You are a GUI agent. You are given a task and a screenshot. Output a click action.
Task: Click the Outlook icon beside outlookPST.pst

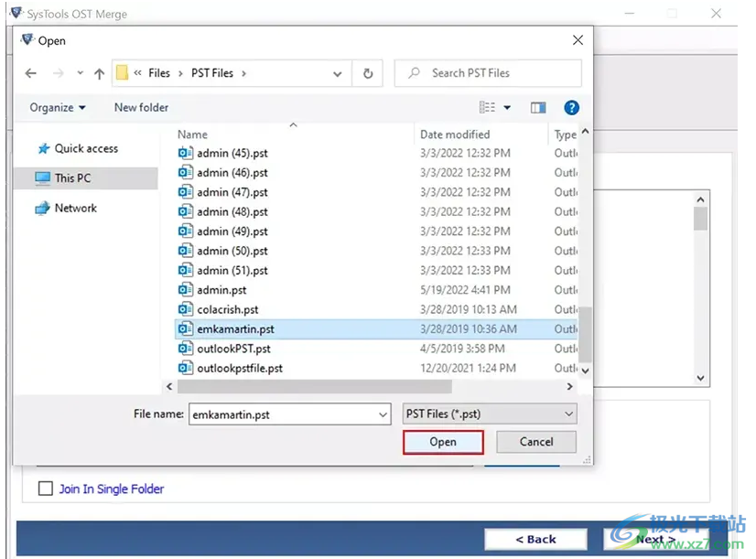185,349
